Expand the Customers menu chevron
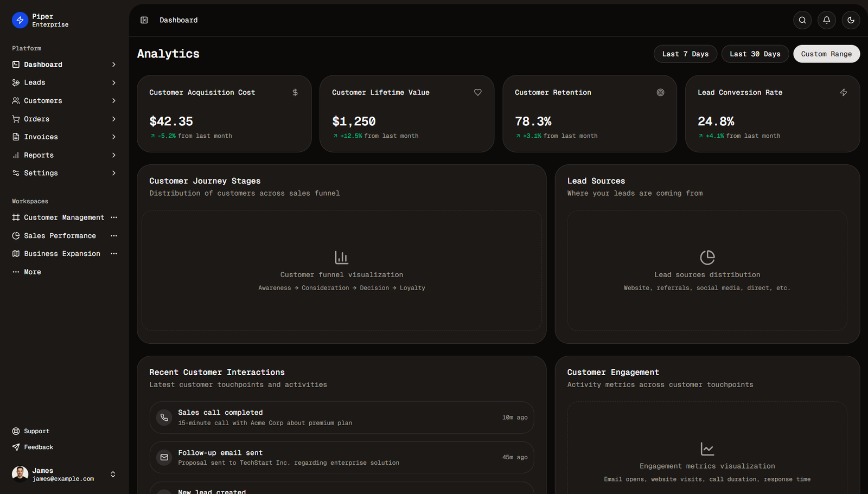Viewport: 868px width, 494px height. coord(114,101)
